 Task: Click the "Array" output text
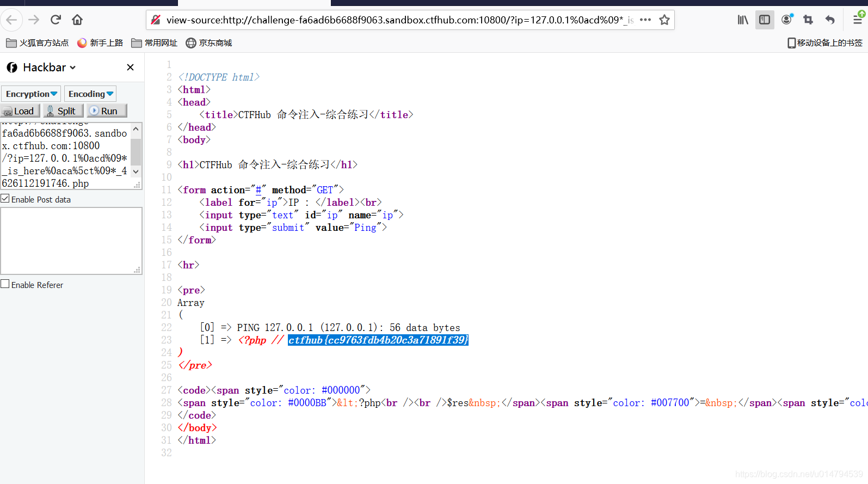[191, 303]
